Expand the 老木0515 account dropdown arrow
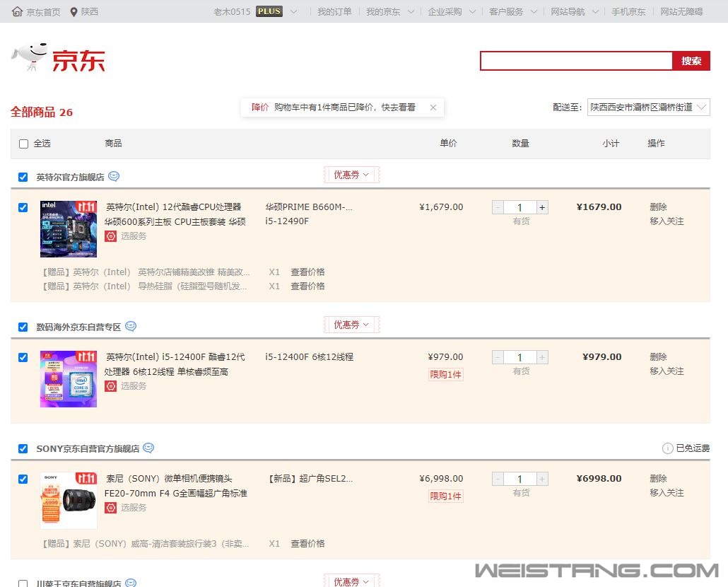 tap(293, 11)
